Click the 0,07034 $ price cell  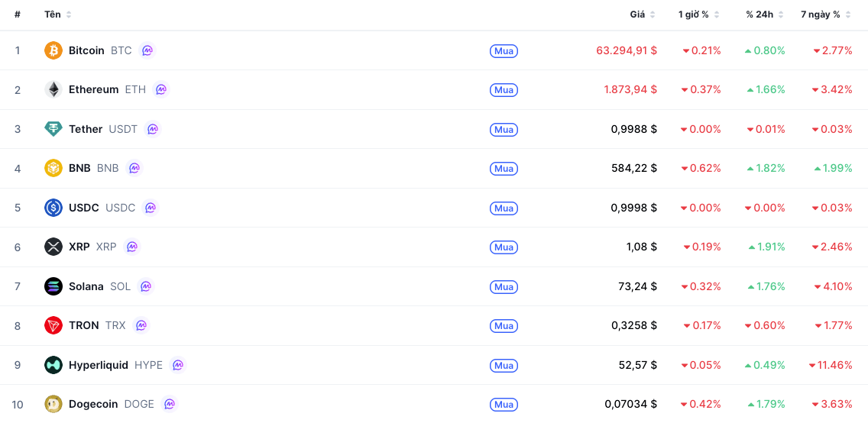pyautogui.click(x=631, y=404)
